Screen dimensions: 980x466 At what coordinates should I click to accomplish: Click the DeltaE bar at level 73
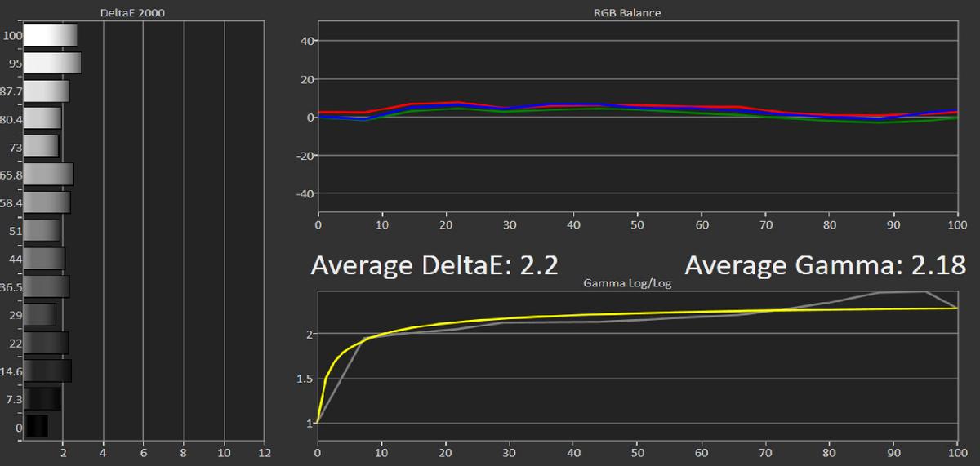[41, 146]
